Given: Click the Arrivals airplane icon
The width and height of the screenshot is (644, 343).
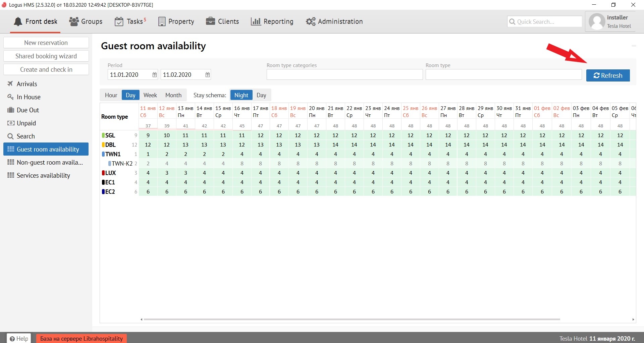Looking at the screenshot, I should (x=10, y=84).
